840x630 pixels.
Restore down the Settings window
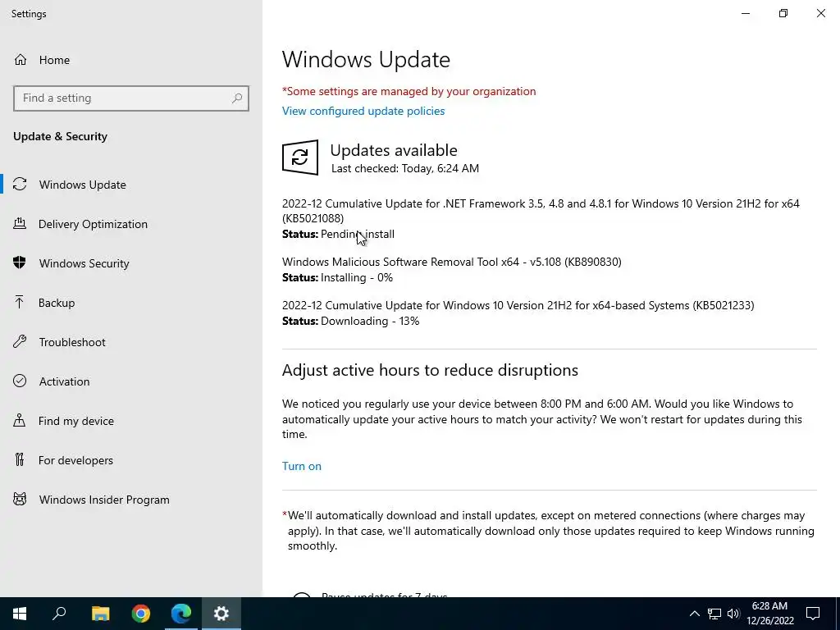point(783,13)
